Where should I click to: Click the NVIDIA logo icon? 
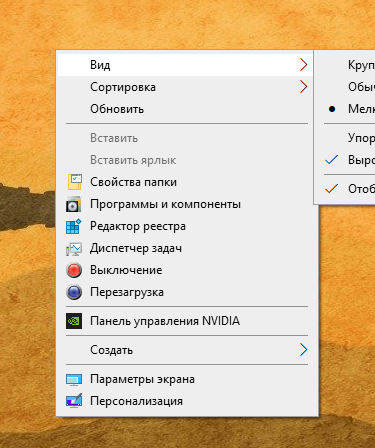pyautogui.click(x=74, y=321)
